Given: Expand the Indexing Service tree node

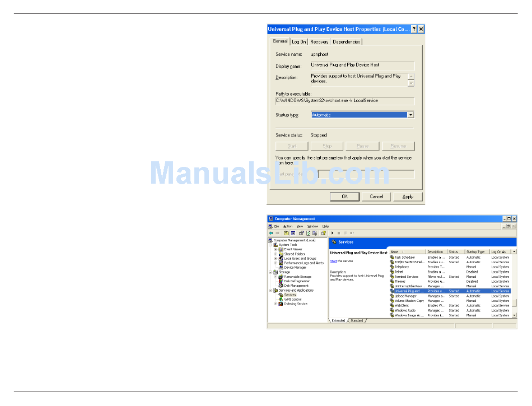Looking at the screenshot, I should pyautogui.click(x=276, y=304).
